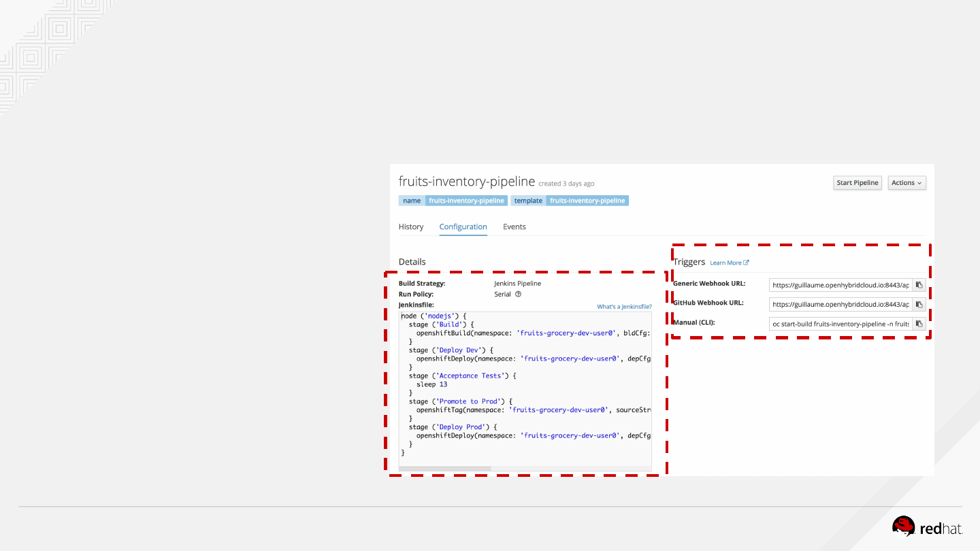Click the Jenkinsfile horizontal scrollbar
This screenshot has height=551, width=980.
click(445, 468)
